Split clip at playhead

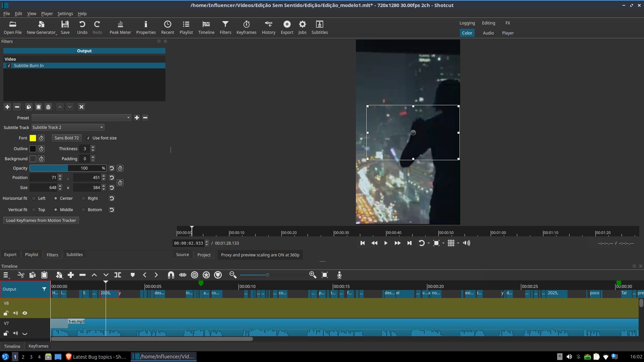(118, 275)
